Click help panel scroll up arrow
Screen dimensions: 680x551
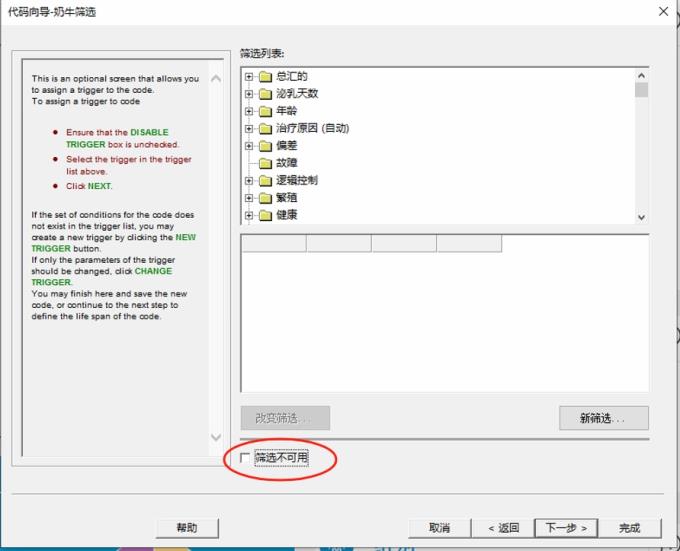tap(216, 78)
